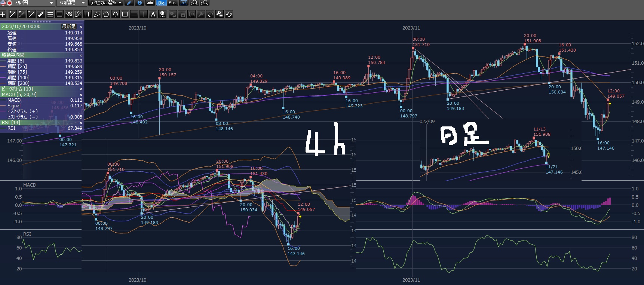Screen dimensions: 644x285
Task: Select the crosshair cursor tool
Action: tap(3, 15)
